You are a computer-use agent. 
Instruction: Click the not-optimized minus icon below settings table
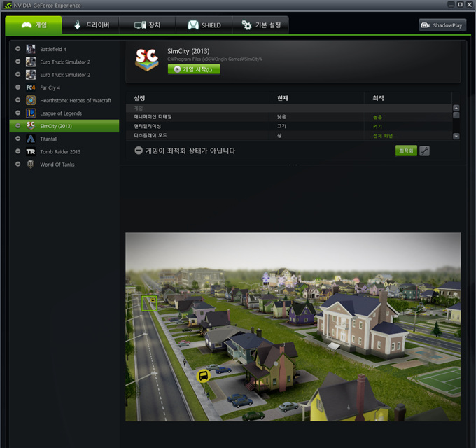[139, 150]
